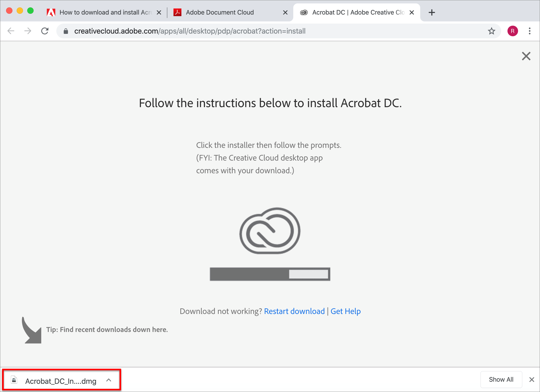Screen dimensions: 540x392
Task: Click the Adobe Document Cloud tab icon
Action: [177, 12]
